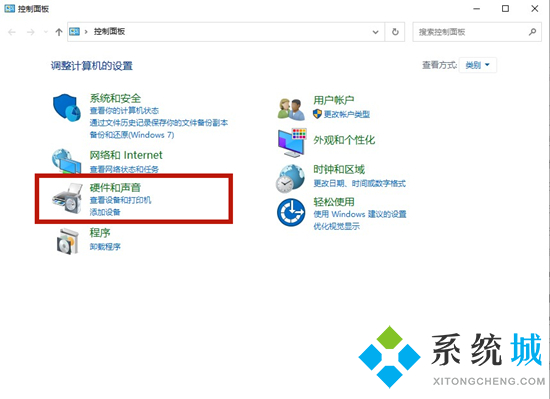
Task: Click the 网络和 Internet heading
Action: click(x=126, y=155)
